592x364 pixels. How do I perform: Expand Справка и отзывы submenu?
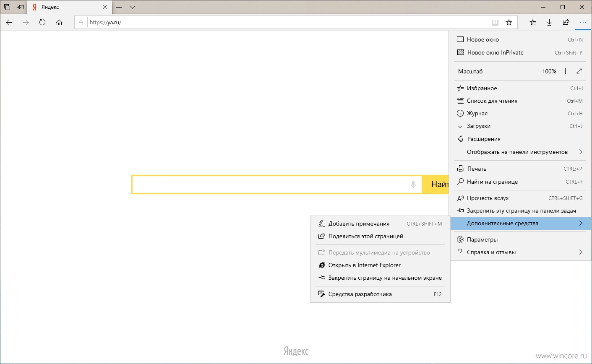(x=521, y=252)
